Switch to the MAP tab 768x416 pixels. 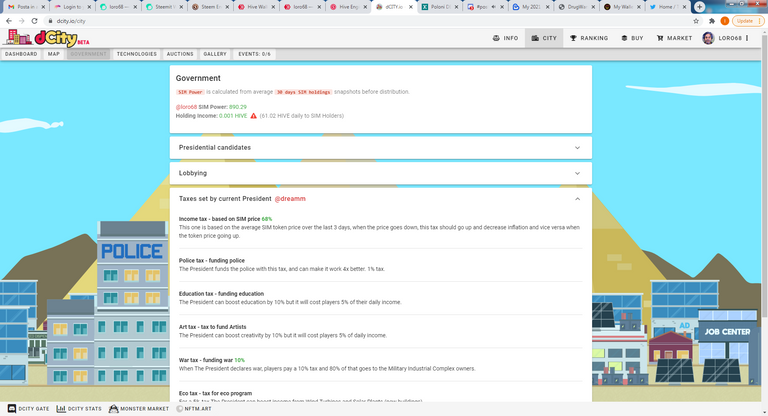[x=53, y=54]
